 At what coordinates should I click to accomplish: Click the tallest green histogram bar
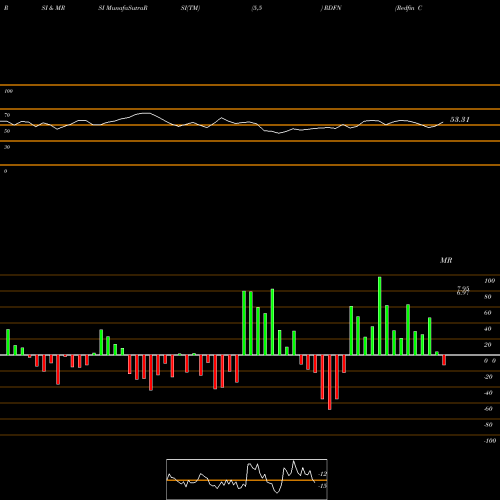tap(380, 316)
